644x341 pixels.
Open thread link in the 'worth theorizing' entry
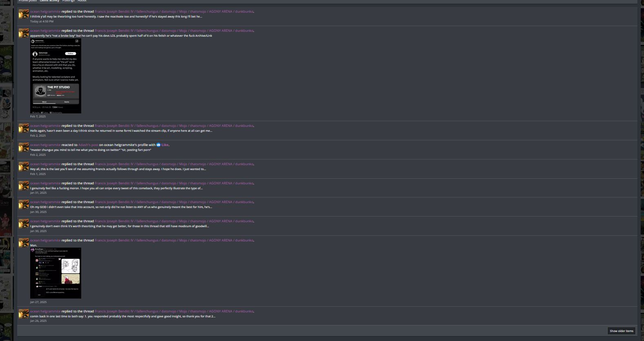click(174, 221)
